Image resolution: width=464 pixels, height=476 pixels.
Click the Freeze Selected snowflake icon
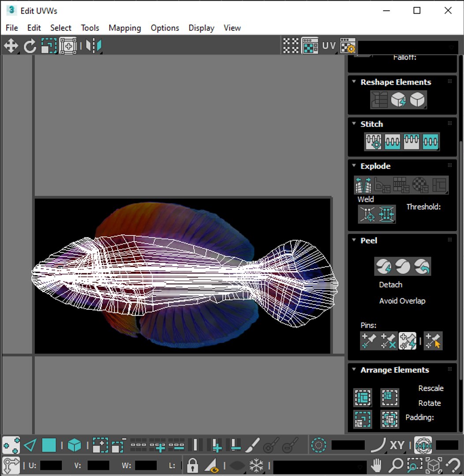(256, 465)
